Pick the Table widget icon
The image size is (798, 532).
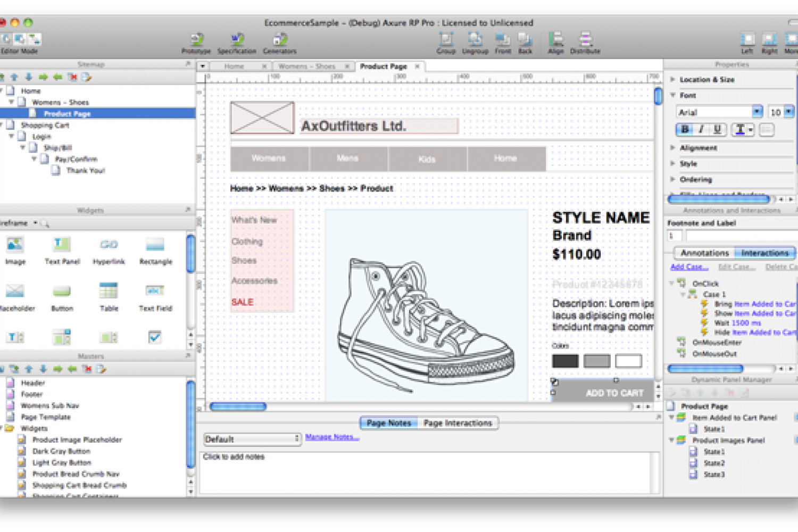[x=109, y=292]
